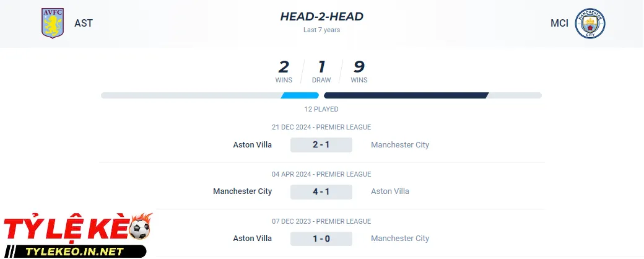Click Manchester City's 9 wins stat

tap(359, 71)
